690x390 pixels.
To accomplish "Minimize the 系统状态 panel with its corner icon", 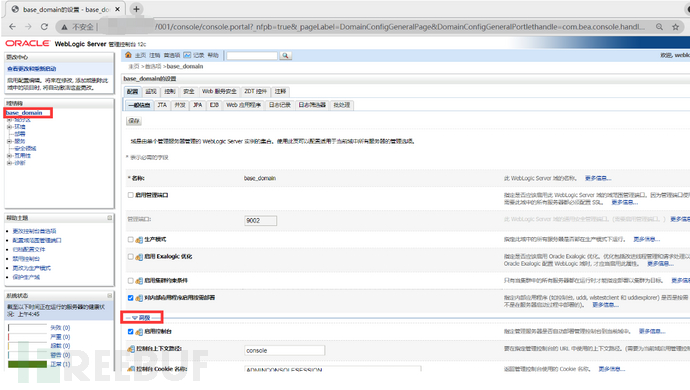I will pyautogui.click(x=110, y=295).
